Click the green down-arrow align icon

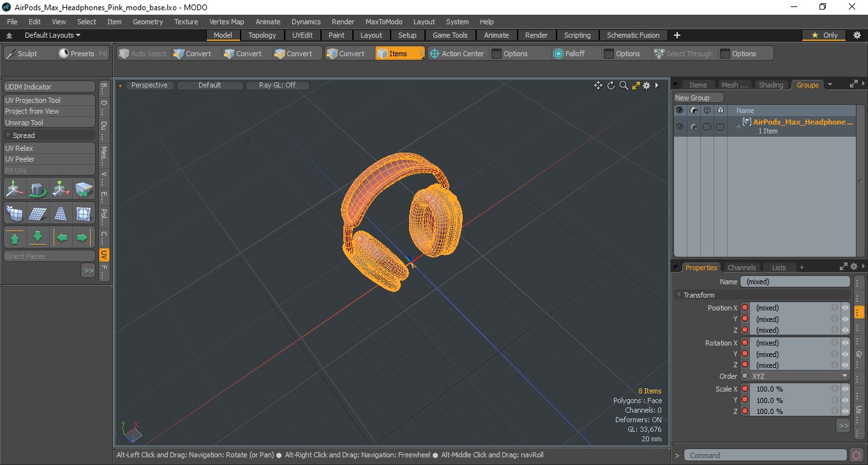coord(38,238)
